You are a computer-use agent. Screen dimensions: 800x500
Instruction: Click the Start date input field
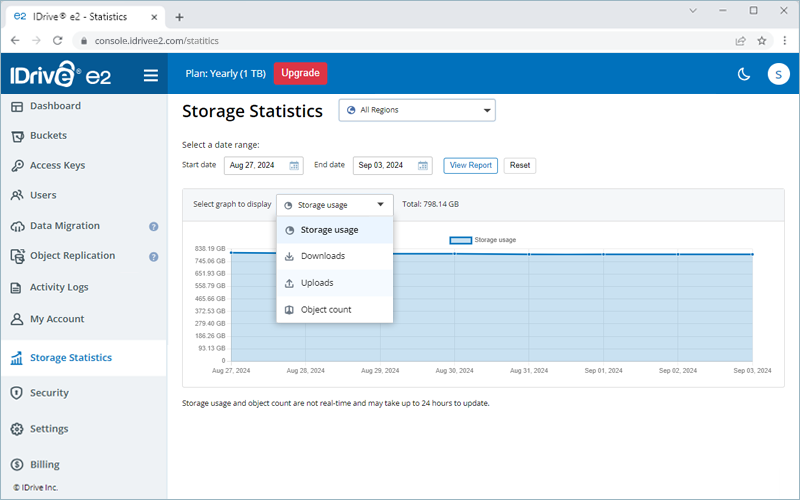[x=255, y=165]
